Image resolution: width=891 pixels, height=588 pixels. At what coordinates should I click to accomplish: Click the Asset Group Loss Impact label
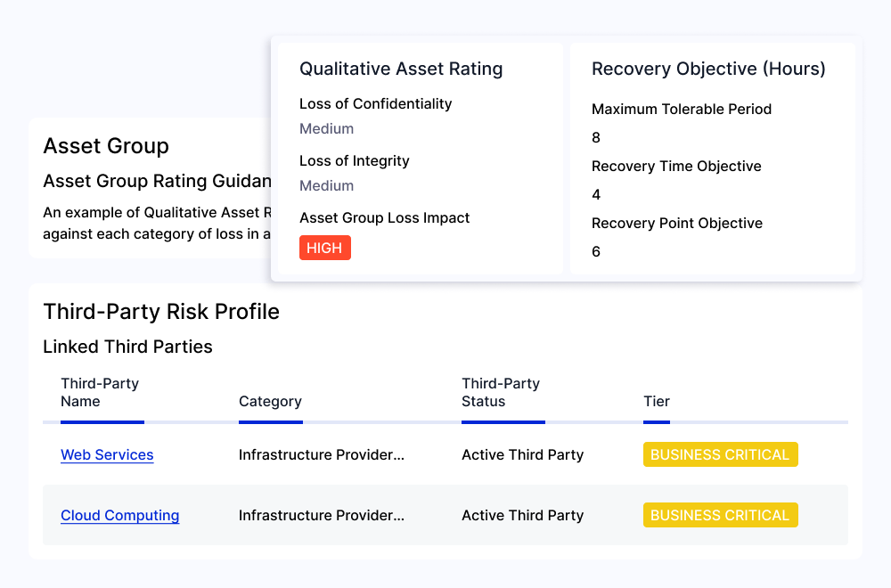pyautogui.click(x=385, y=217)
